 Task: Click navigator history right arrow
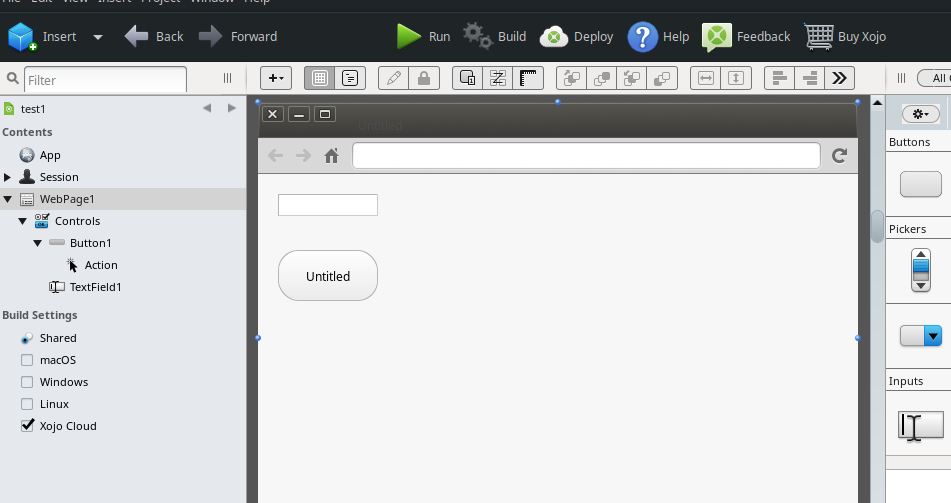click(x=232, y=108)
